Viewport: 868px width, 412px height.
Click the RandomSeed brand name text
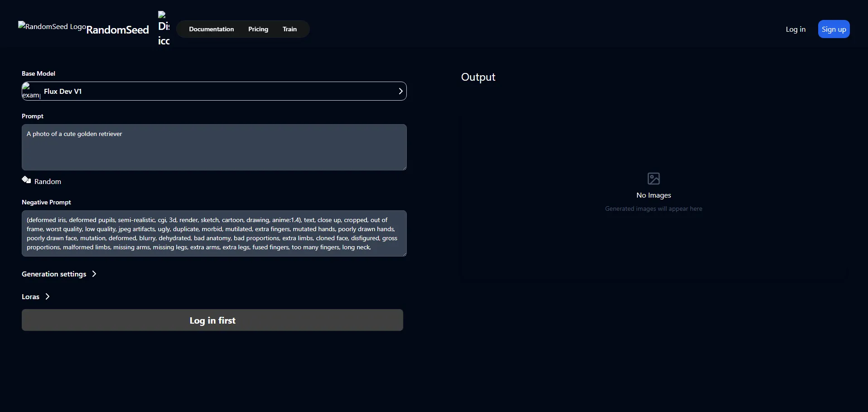pyautogui.click(x=117, y=30)
